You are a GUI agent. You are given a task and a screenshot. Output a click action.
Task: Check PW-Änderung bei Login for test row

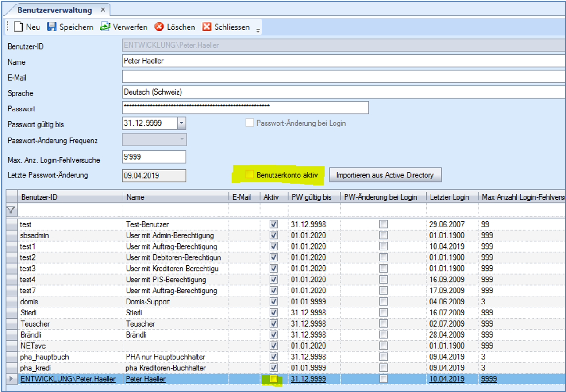pos(383,224)
